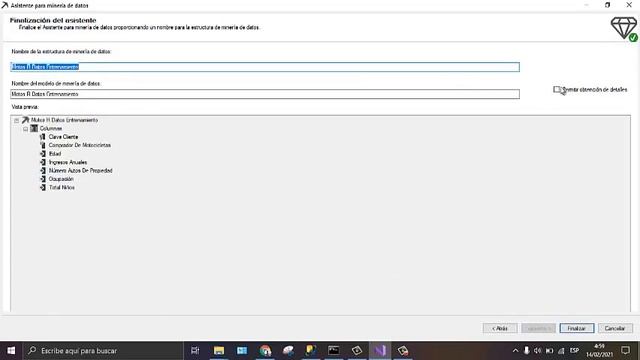Select the Edad column row

(55, 154)
